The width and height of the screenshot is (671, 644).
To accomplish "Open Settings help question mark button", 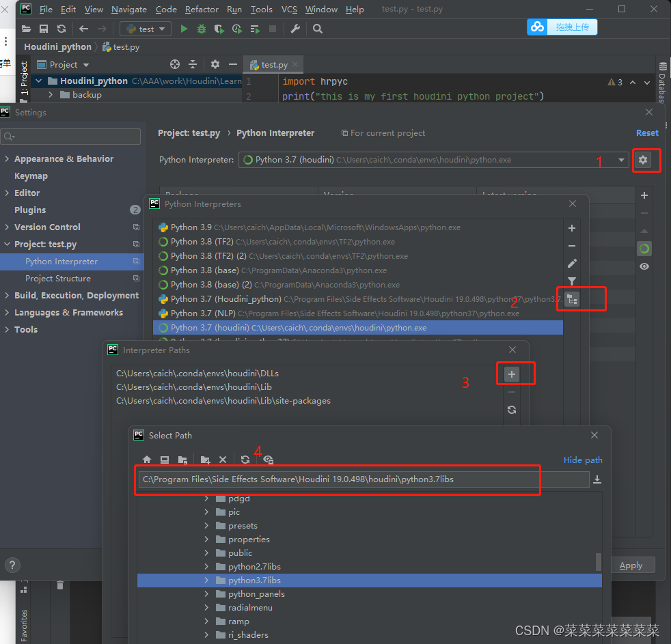I will coord(12,565).
